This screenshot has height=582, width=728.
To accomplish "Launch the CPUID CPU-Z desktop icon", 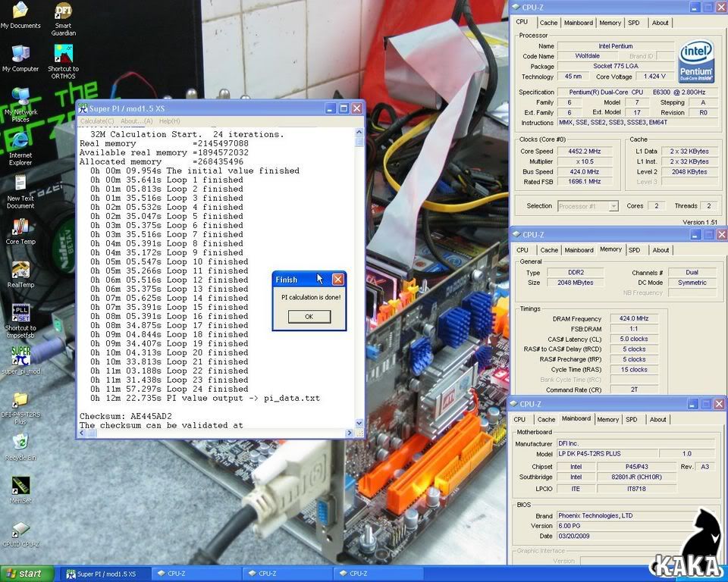I will pyautogui.click(x=20, y=533).
